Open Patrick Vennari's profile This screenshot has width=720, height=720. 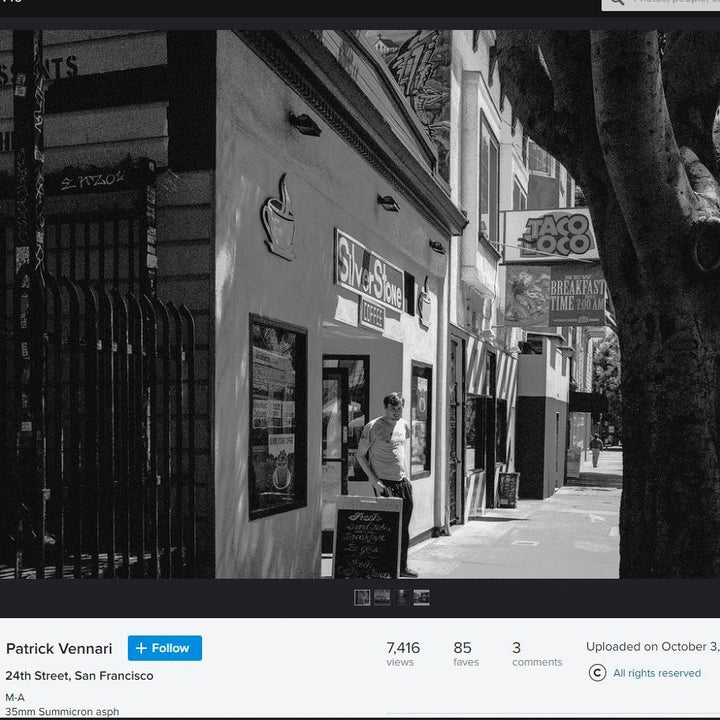pos(59,649)
